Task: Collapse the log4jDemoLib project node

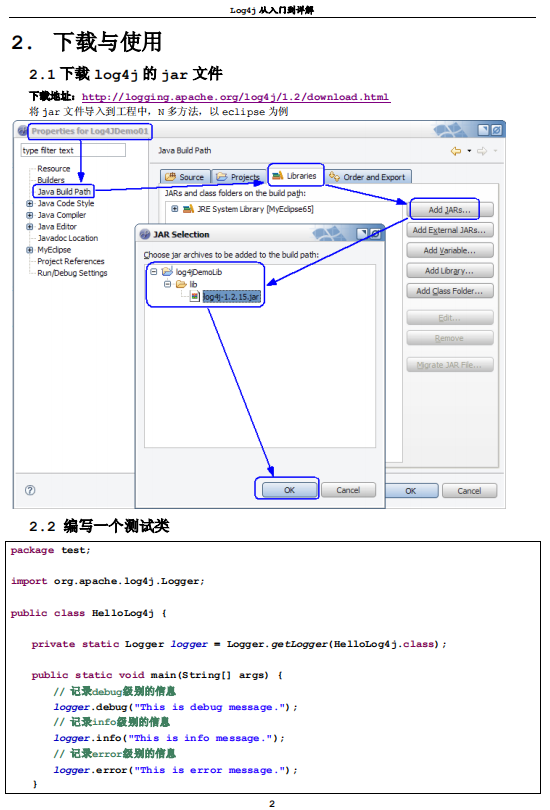Action: tap(153, 272)
